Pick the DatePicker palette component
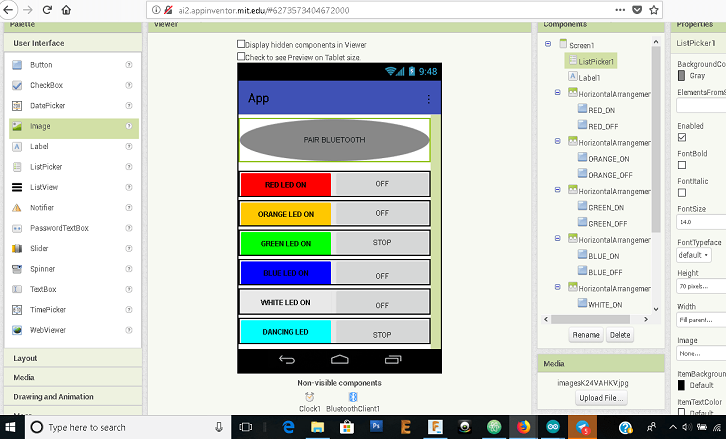The height and width of the screenshot is (439, 726). click(x=47, y=106)
